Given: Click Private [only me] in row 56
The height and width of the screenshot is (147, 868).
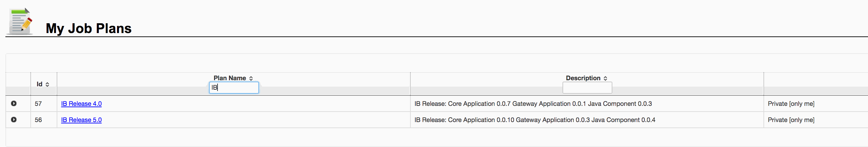Looking at the screenshot, I should point(791,120).
